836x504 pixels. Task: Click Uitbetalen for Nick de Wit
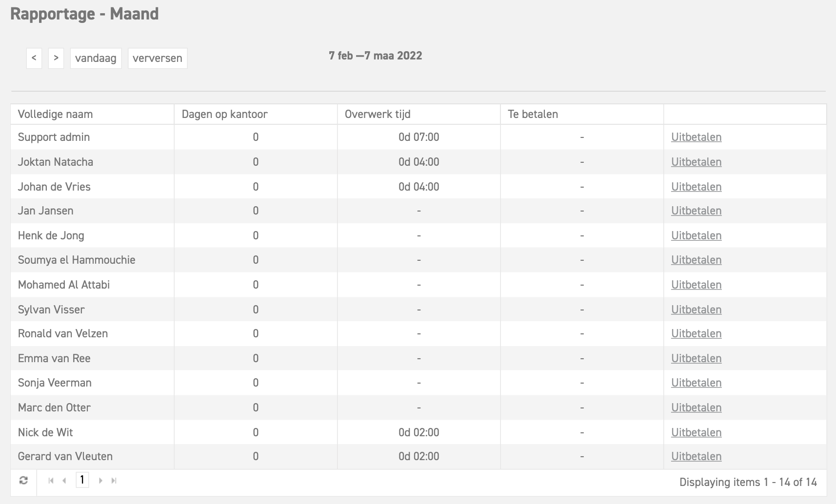click(x=696, y=432)
